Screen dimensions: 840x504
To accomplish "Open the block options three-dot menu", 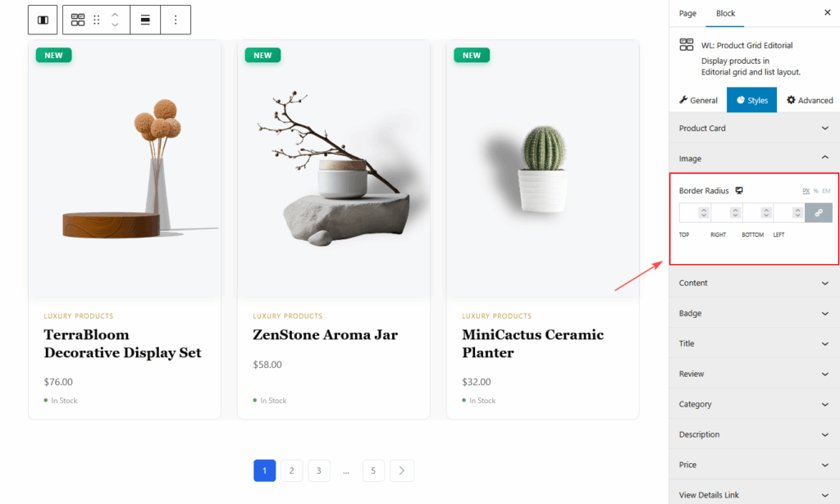I will pos(176,20).
